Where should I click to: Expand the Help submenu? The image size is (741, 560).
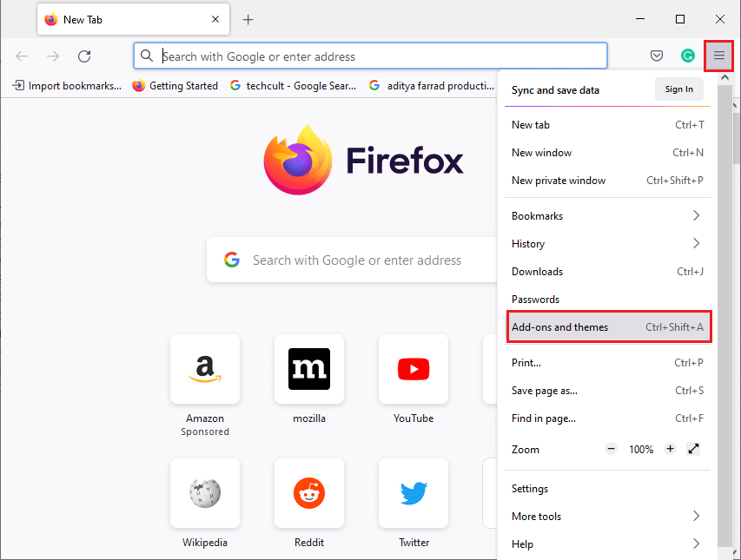tap(608, 544)
